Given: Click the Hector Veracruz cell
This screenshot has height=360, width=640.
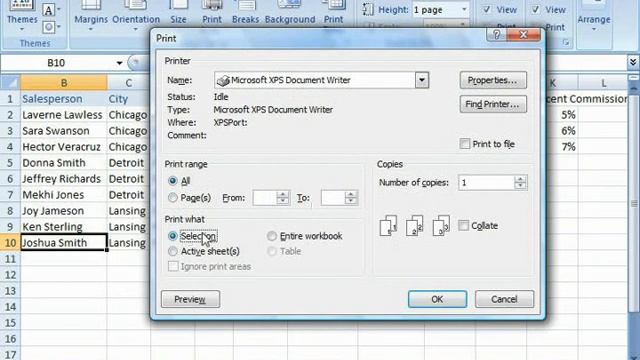Looking at the screenshot, I should [64, 147].
